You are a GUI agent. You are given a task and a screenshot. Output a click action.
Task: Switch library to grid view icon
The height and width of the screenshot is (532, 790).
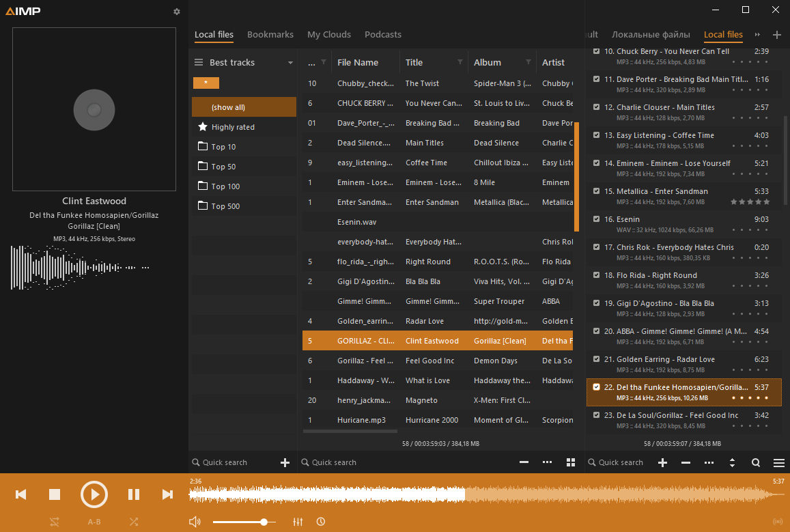pos(570,462)
